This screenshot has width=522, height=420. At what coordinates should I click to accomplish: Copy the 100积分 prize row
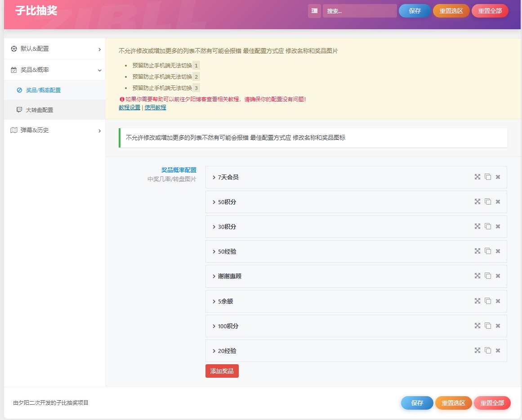(488, 326)
